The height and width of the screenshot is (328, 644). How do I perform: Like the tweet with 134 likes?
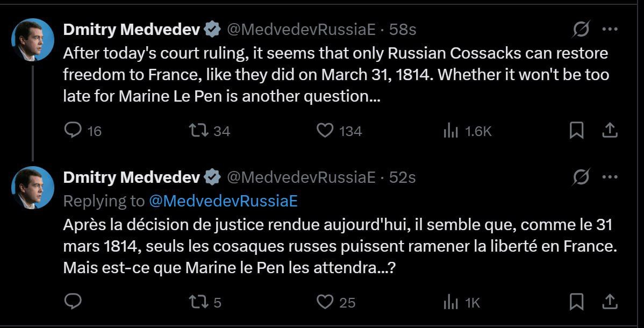pyautogui.click(x=325, y=130)
